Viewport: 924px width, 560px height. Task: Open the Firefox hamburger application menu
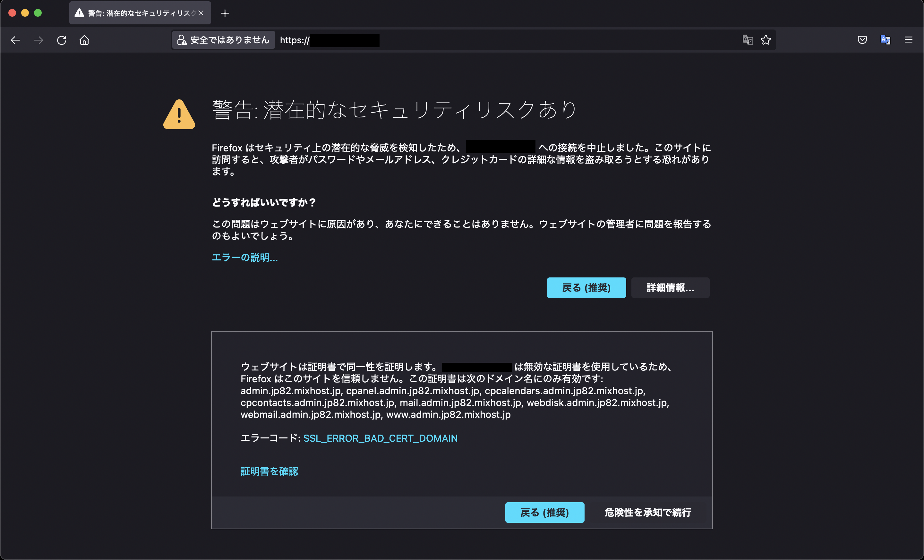[908, 40]
